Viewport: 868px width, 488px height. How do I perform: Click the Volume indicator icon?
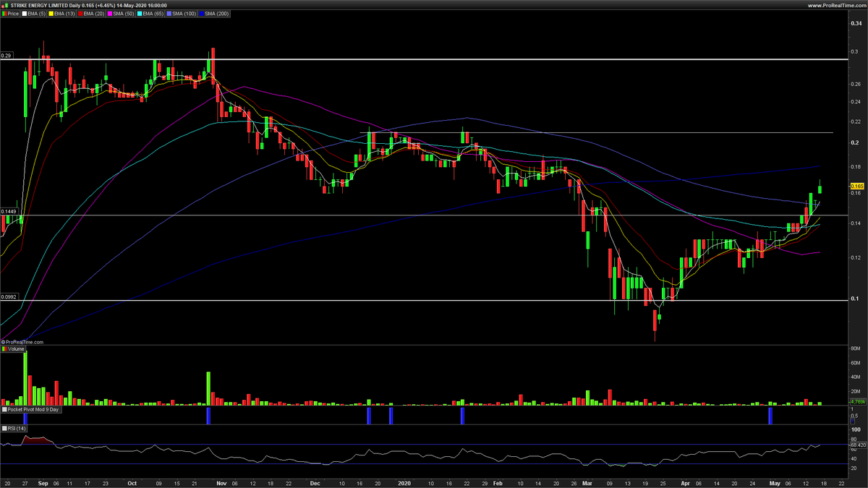[5, 348]
